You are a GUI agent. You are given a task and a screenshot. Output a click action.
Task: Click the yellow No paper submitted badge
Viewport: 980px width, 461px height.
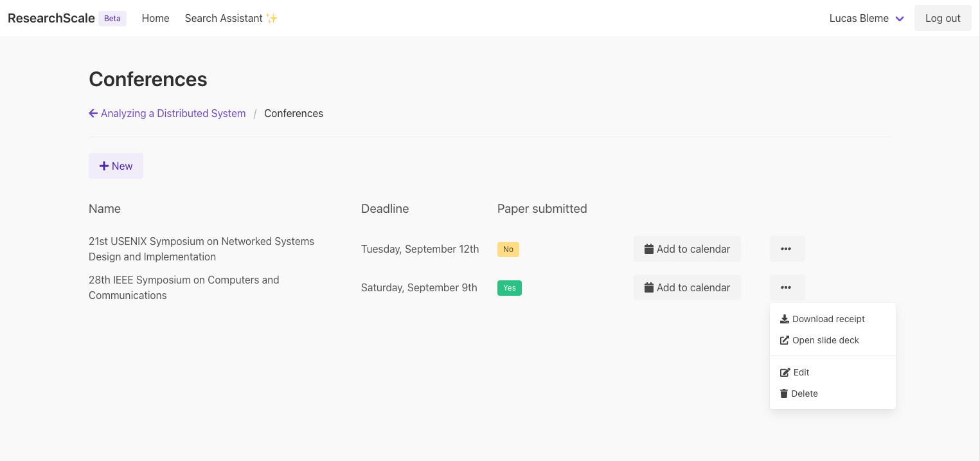click(x=508, y=249)
